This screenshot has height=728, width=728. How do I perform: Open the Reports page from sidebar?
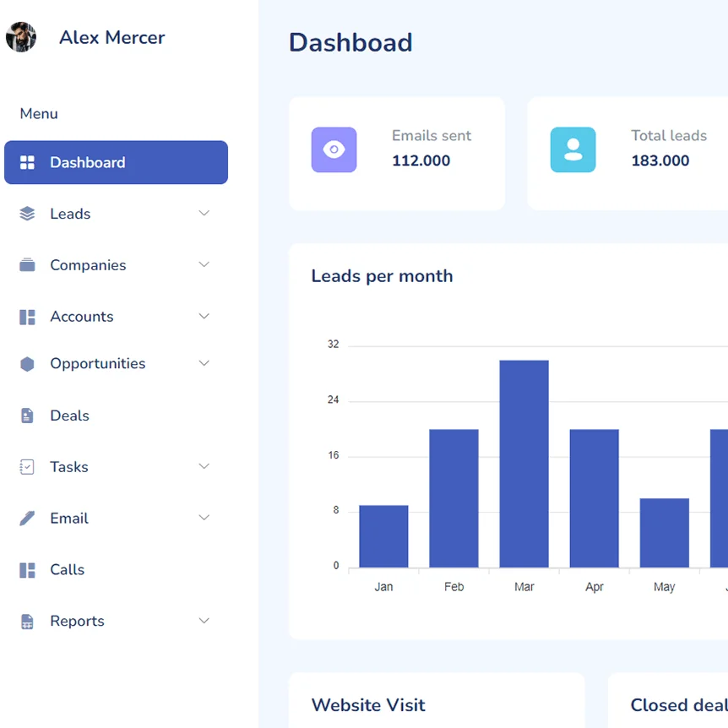(x=78, y=621)
